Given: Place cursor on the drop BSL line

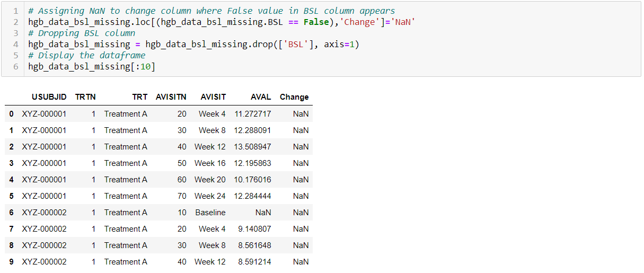Looking at the screenshot, I should coord(193,45).
